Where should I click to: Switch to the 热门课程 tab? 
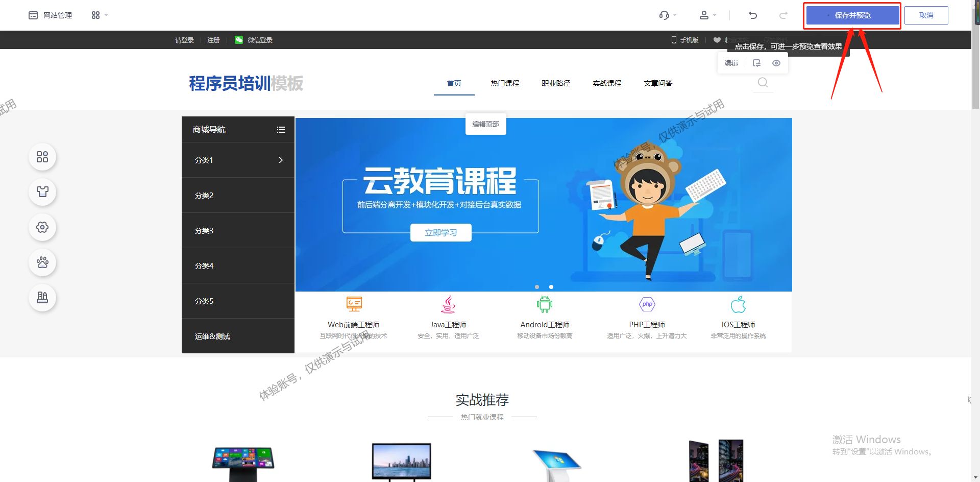tap(504, 83)
